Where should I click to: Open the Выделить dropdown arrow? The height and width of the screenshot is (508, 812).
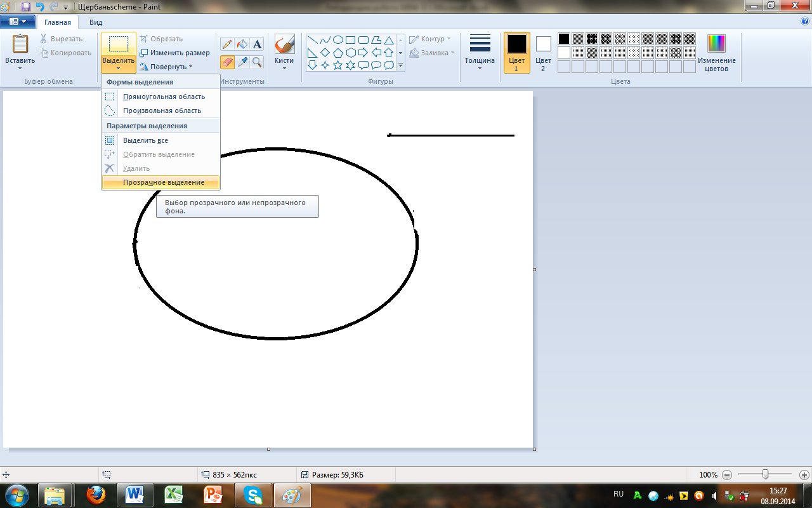pyautogui.click(x=119, y=68)
